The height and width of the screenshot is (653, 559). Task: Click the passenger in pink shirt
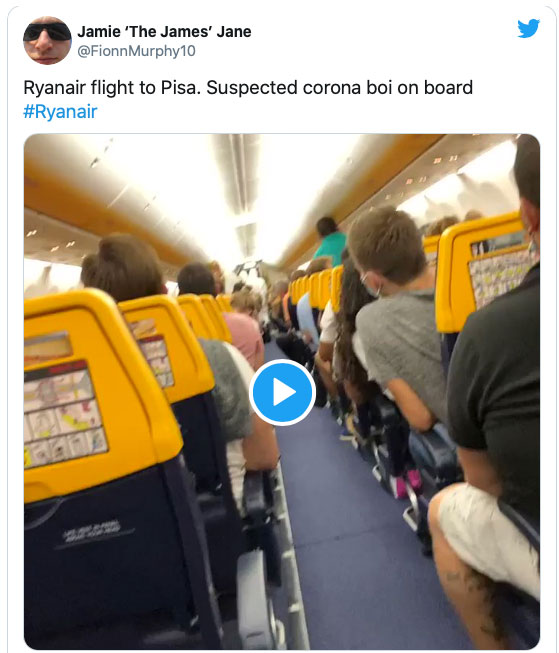tap(246, 327)
